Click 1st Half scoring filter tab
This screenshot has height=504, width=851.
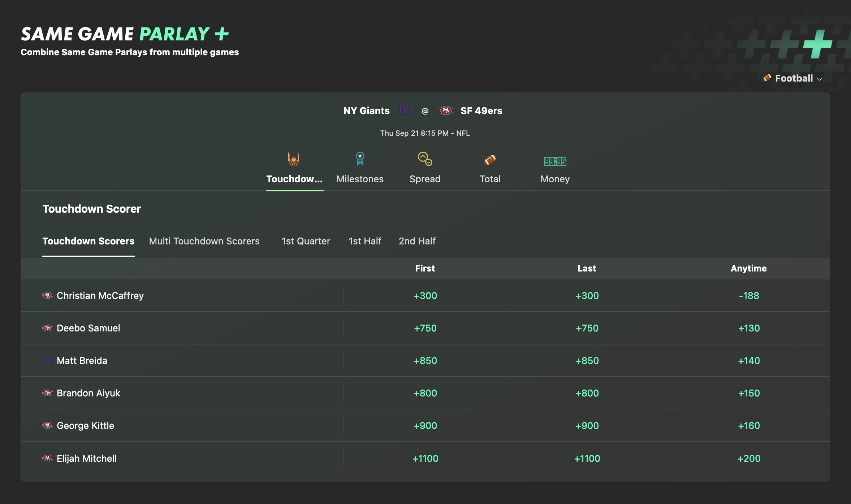[364, 240]
